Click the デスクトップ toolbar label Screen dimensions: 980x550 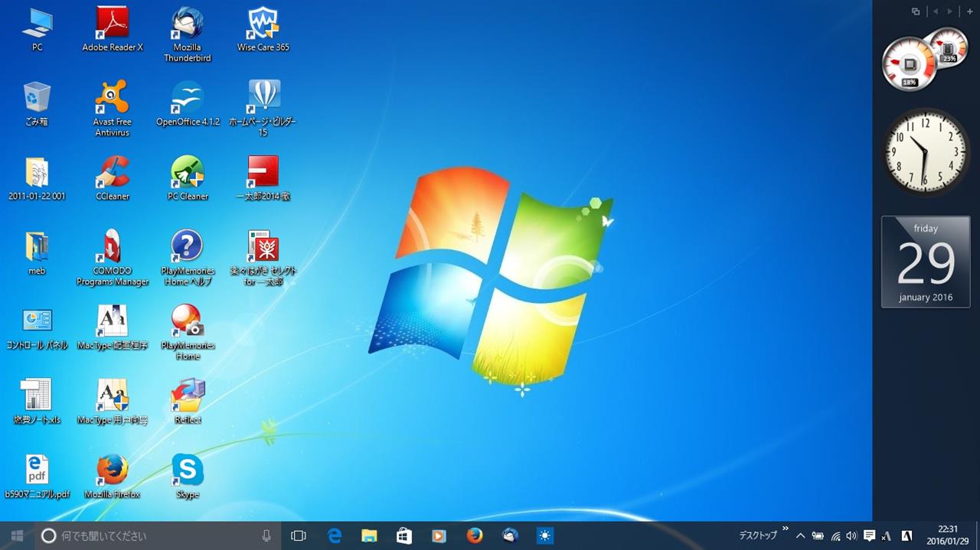758,536
